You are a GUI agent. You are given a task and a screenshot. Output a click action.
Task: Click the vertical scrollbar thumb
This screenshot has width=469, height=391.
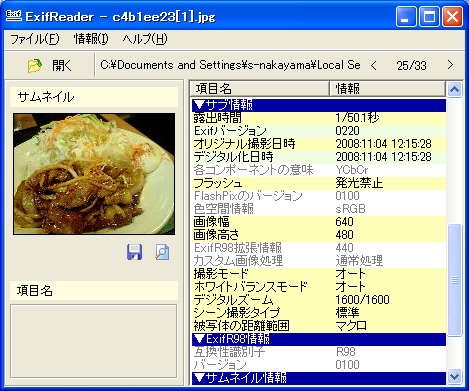point(454,280)
